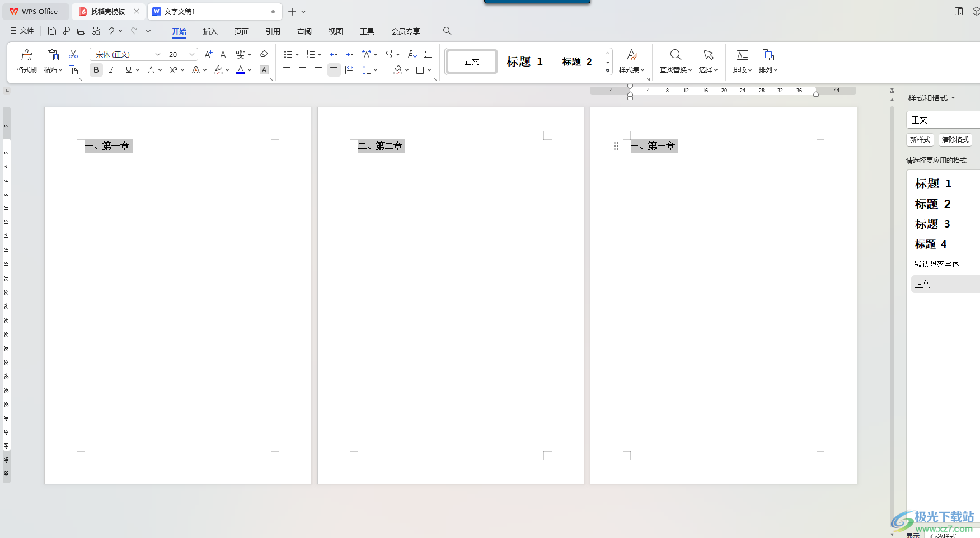Click the save document icon

click(x=52, y=31)
